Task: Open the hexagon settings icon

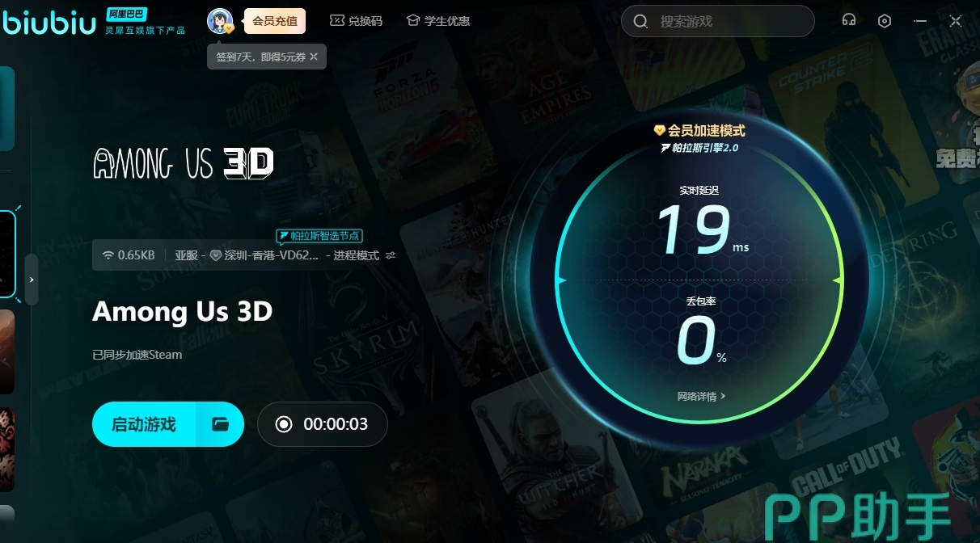Action: pyautogui.click(x=885, y=21)
